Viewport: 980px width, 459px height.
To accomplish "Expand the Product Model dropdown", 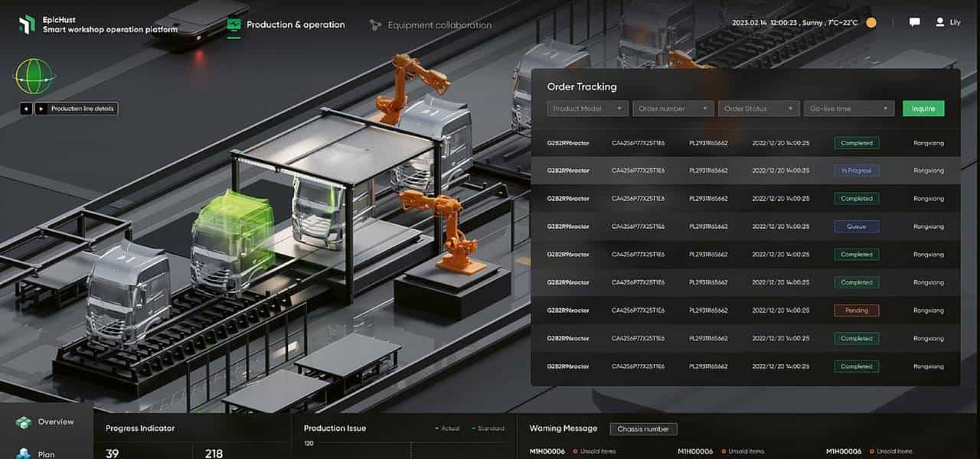I will pyautogui.click(x=588, y=109).
